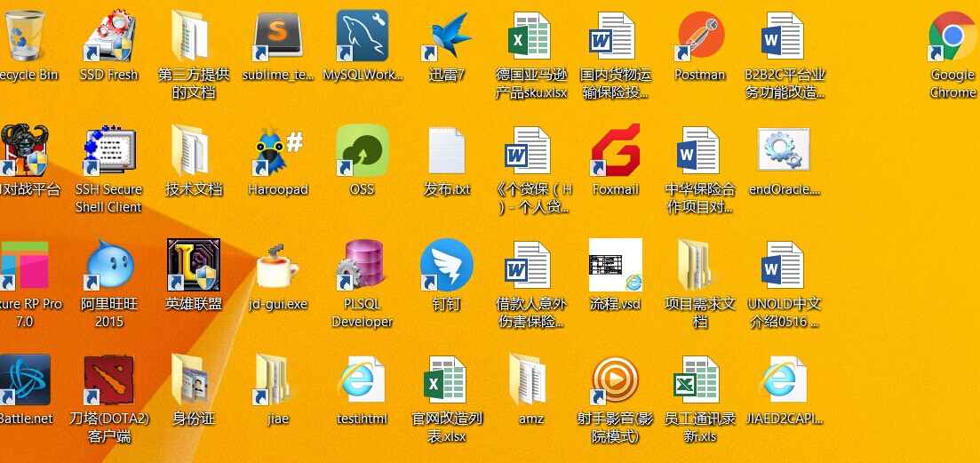Select the test.html file
This screenshot has height=463, width=980.
tap(363, 379)
